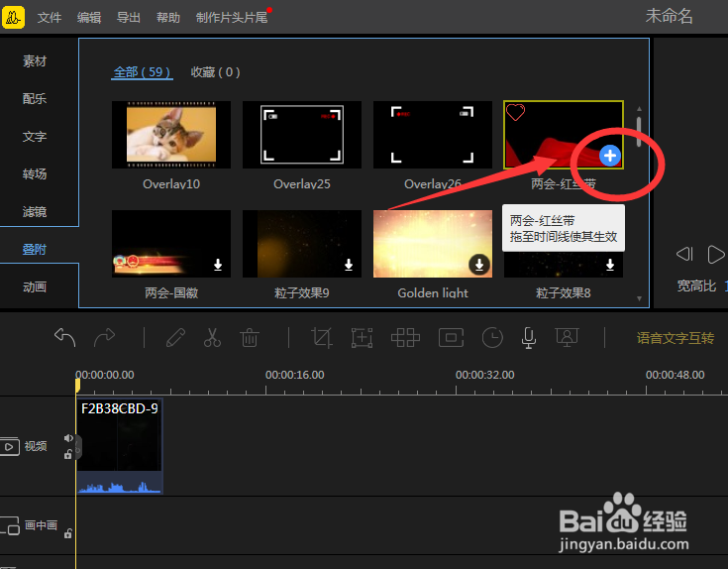Select the Golden light thumbnail
Viewport: 728px width, 569px height.
[x=433, y=244]
